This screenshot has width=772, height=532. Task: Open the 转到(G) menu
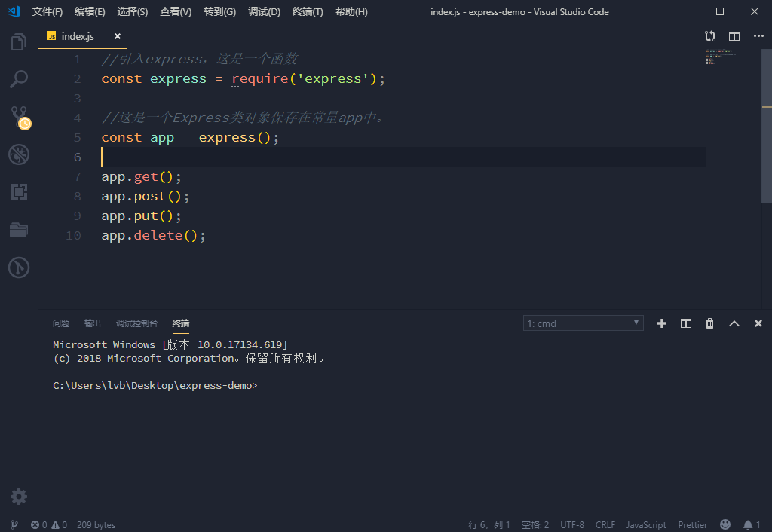pos(219,12)
